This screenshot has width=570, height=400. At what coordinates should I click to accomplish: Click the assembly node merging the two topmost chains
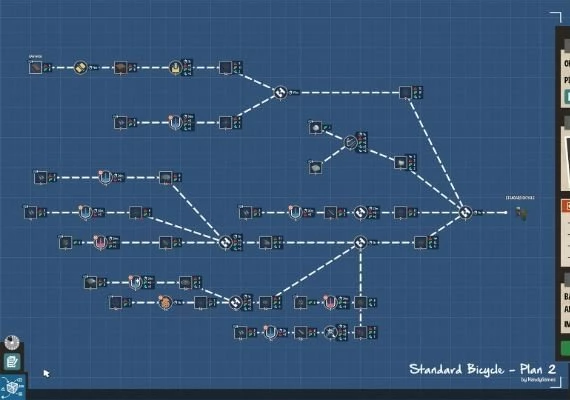(281, 92)
